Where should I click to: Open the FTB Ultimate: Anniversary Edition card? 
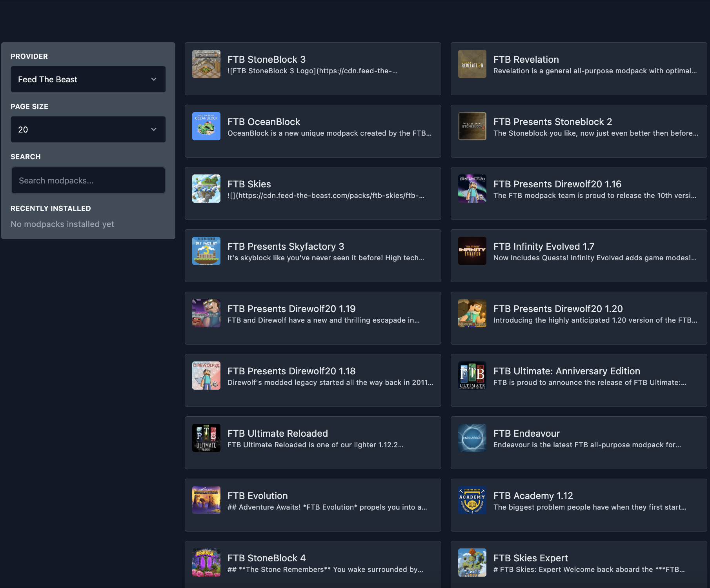(x=579, y=380)
